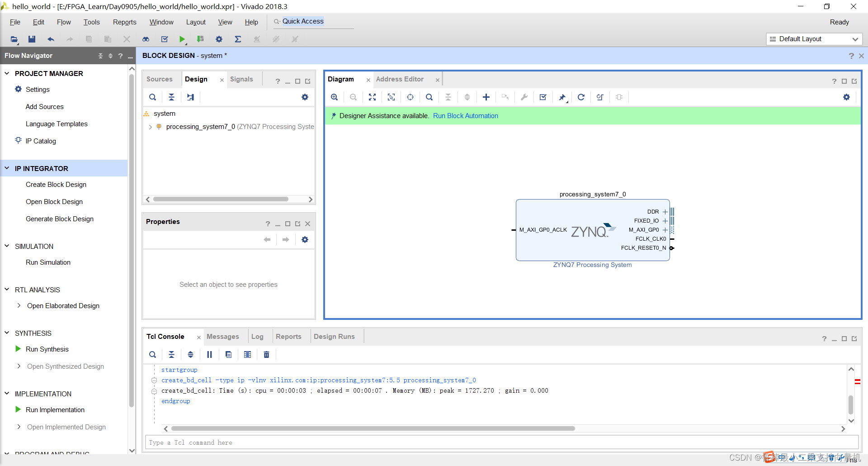This screenshot has width=868, height=466.
Task: Click the pin icon in Diagram toolbar
Action: point(562,97)
